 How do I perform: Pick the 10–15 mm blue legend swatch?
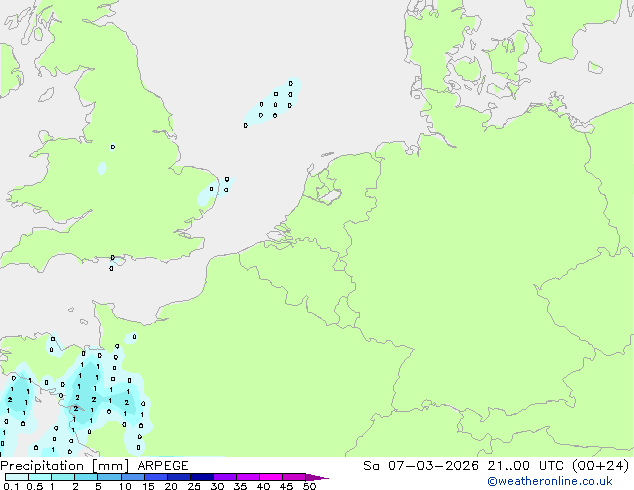[x=132, y=477]
